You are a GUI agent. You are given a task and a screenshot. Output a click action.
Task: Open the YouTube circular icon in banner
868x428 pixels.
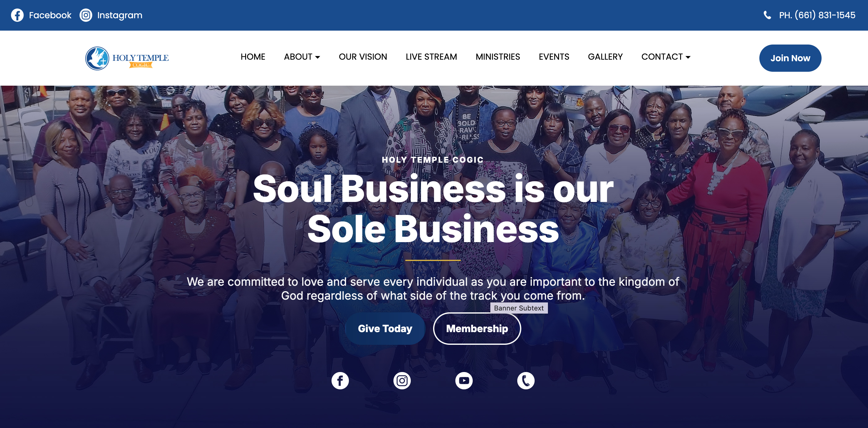(464, 380)
